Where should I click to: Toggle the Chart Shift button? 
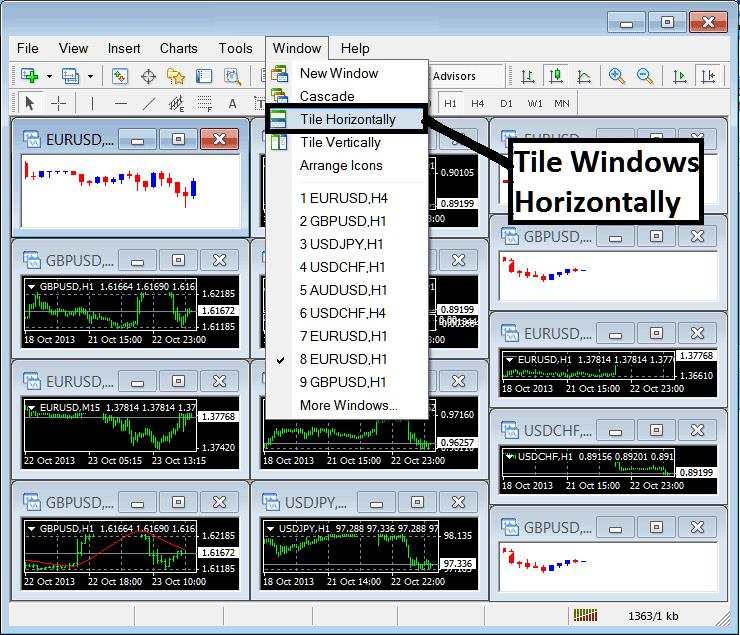[x=708, y=76]
